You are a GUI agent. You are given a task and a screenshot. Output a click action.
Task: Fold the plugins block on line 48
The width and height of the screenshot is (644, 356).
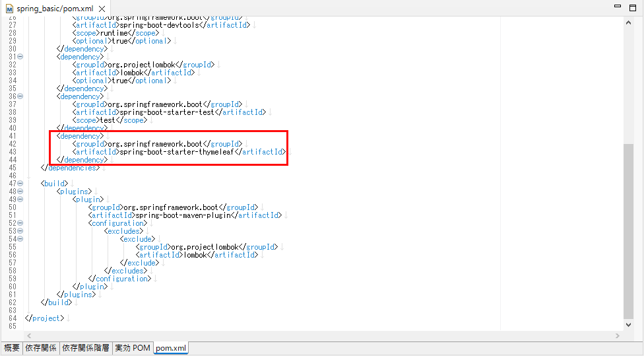click(20, 192)
